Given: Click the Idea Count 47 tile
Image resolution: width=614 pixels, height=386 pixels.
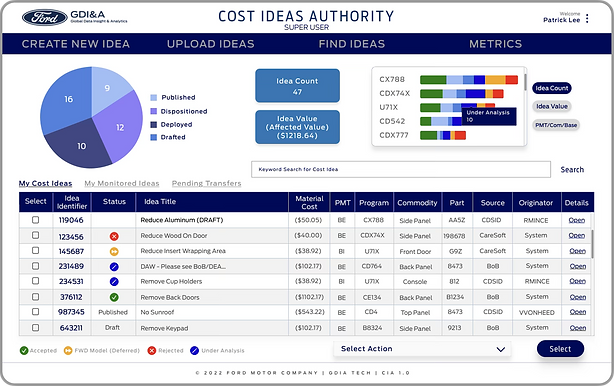Looking at the screenshot, I should 297,86.
